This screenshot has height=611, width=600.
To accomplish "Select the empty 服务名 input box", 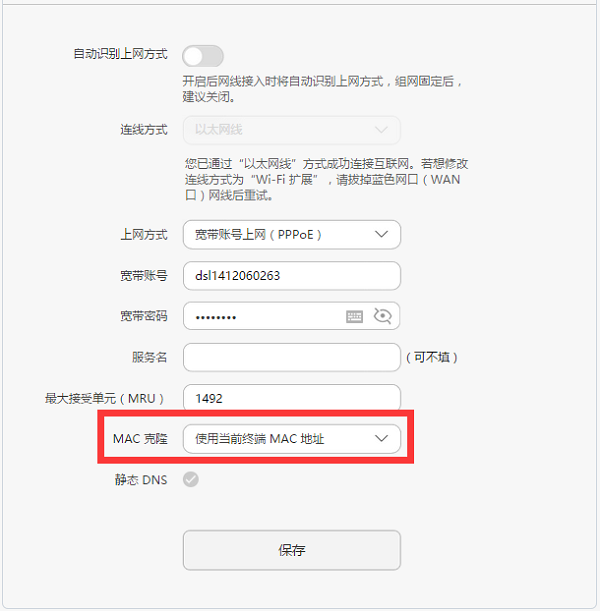I will point(291,357).
